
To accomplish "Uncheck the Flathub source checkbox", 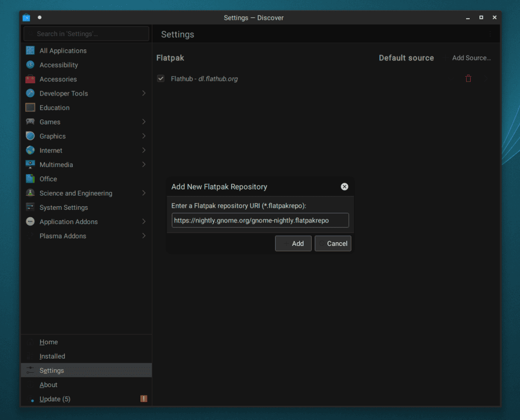I will pos(161,79).
